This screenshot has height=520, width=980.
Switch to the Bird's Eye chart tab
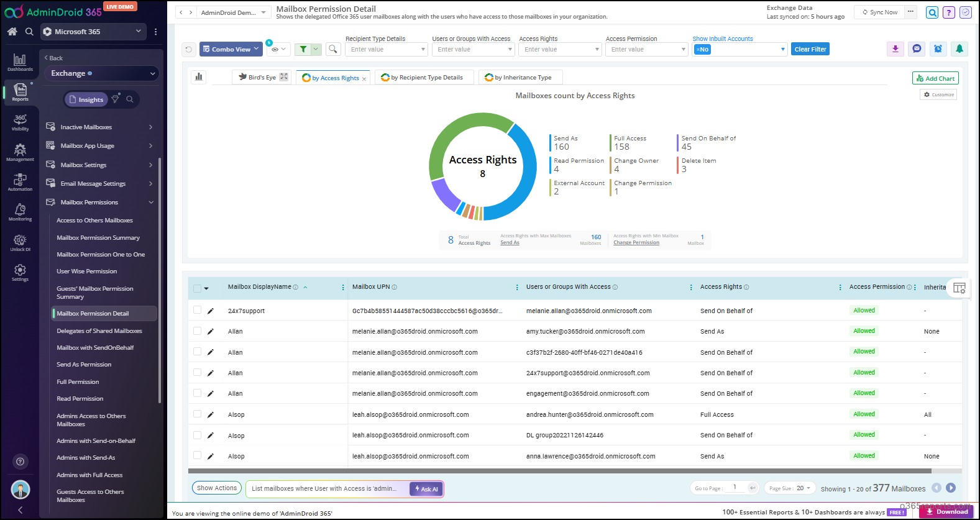pyautogui.click(x=261, y=77)
